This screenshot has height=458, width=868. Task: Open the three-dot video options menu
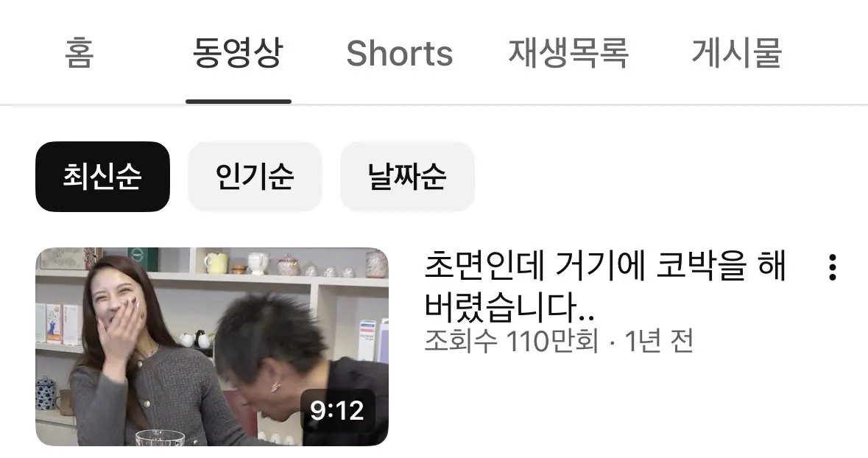832,268
